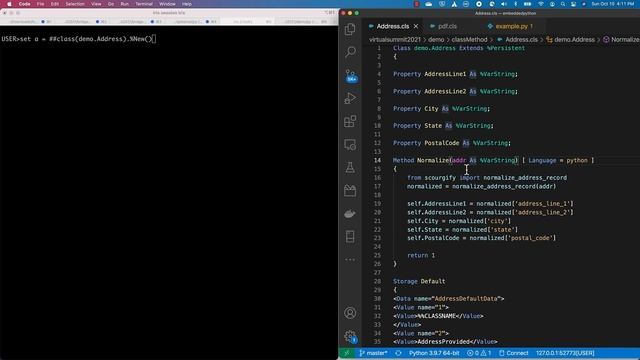Open the remote window indicator in status bar
640x360 pixels.
347,353
